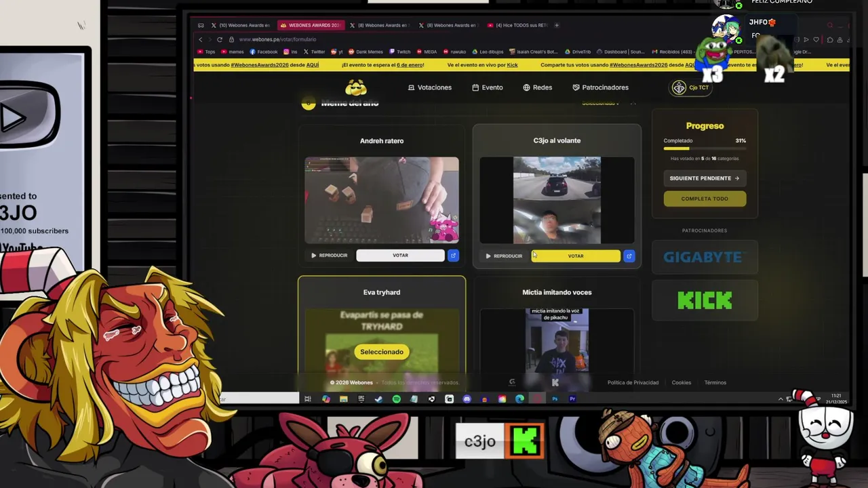Viewport: 868px width, 488px height.
Task: Open Premiere Pro from the taskbar
Action: coord(572,399)
